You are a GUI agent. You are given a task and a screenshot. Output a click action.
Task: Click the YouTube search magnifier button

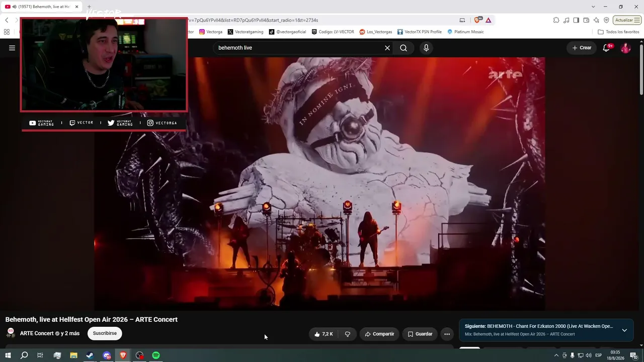pyautogui.click(x=404, y=48)
